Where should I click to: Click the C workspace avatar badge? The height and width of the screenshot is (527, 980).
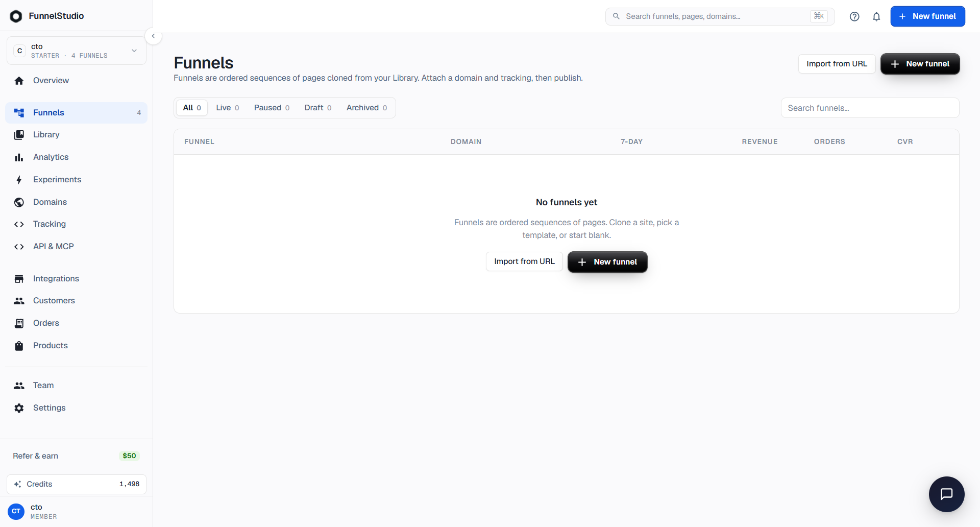pyautogui.click(x=19, y=51)
